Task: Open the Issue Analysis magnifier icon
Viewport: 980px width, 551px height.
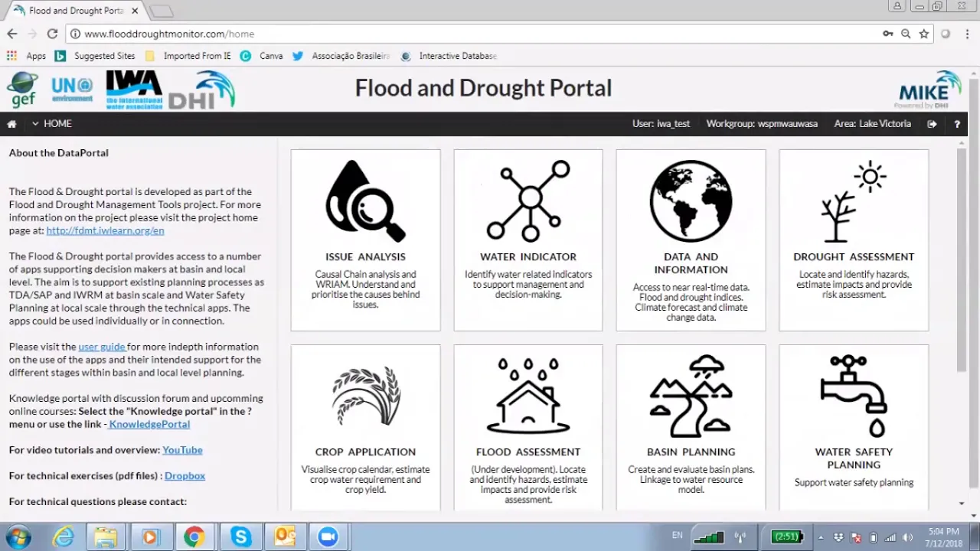Action: click(x=365, y=201)
